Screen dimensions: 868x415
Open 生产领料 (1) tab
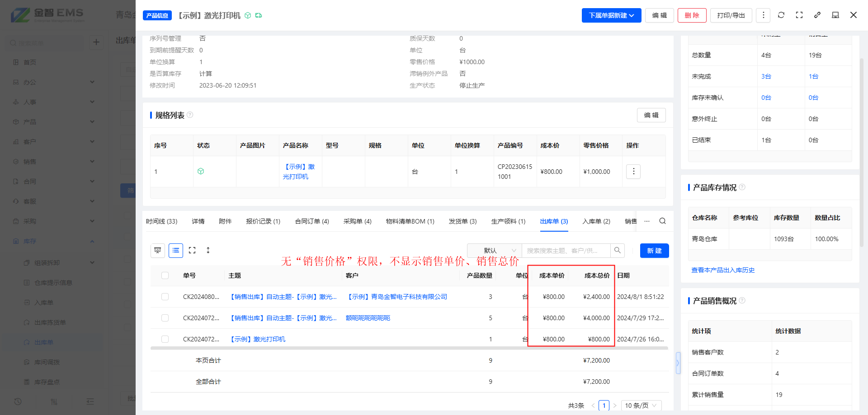508,221
